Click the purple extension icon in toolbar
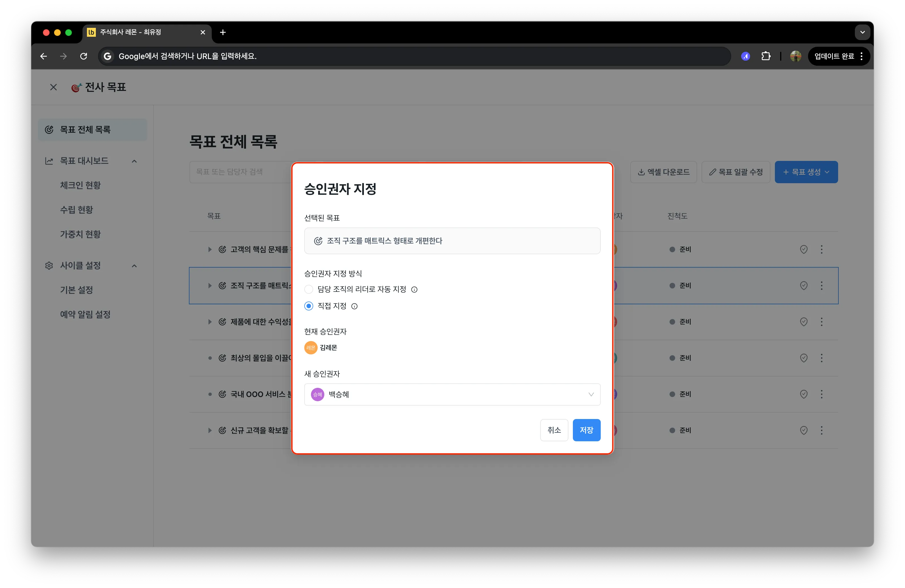The image size is (905, 588). coord(746,56)
